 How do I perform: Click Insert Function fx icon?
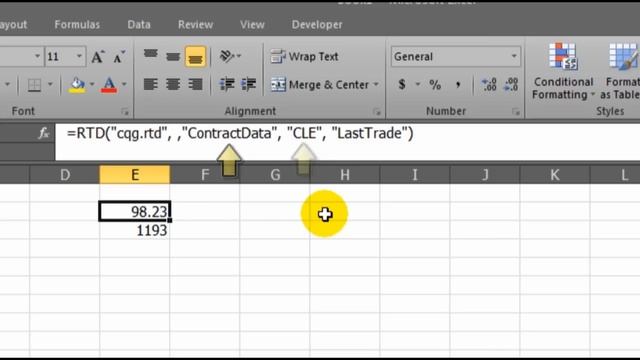[44, 133]
